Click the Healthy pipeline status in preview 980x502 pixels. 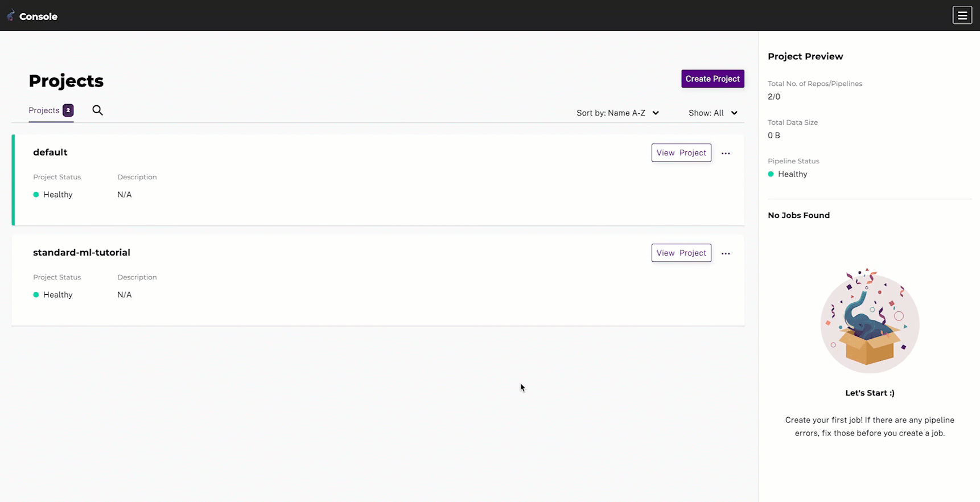click(788, 174)
